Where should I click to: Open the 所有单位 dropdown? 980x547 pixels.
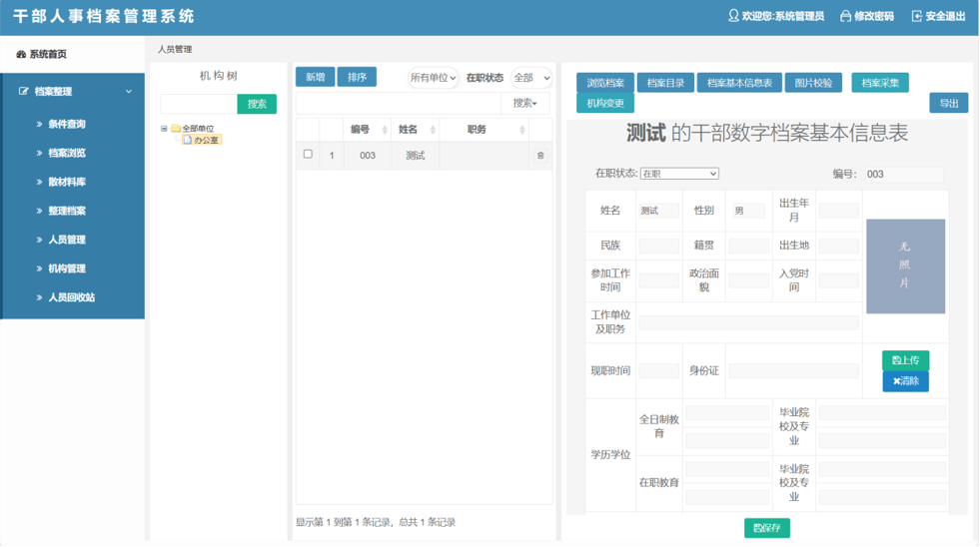434,78
